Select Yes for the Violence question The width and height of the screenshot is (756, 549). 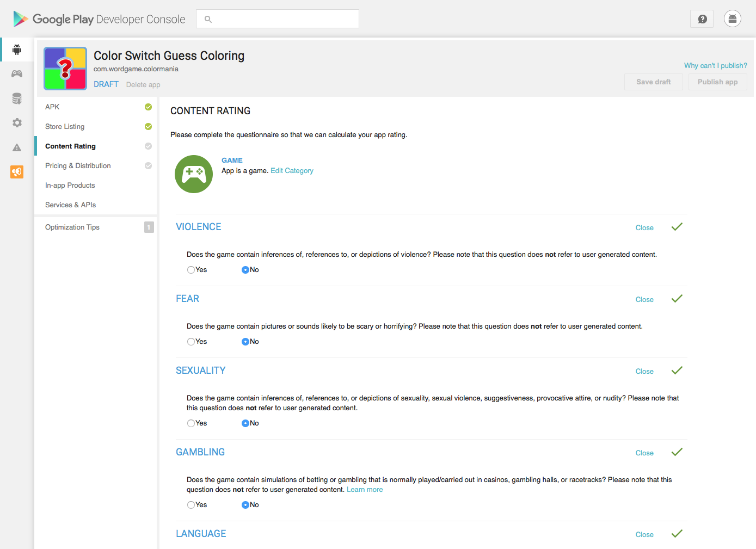point(191,270)
